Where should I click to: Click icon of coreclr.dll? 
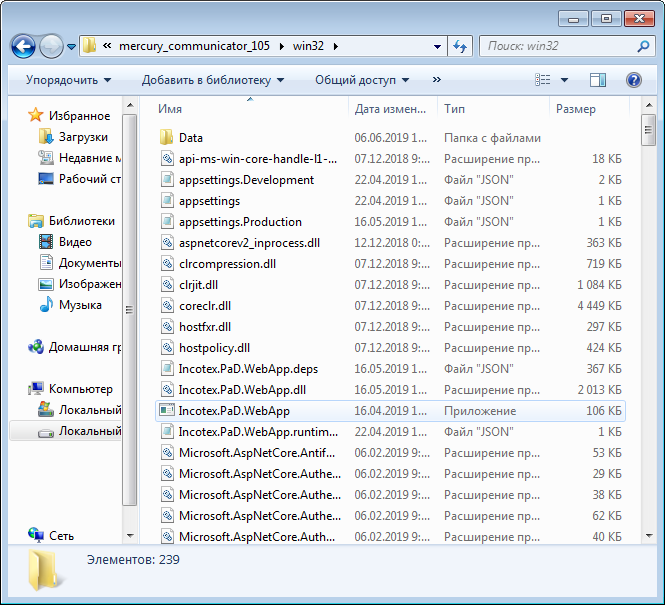(167, 306)
